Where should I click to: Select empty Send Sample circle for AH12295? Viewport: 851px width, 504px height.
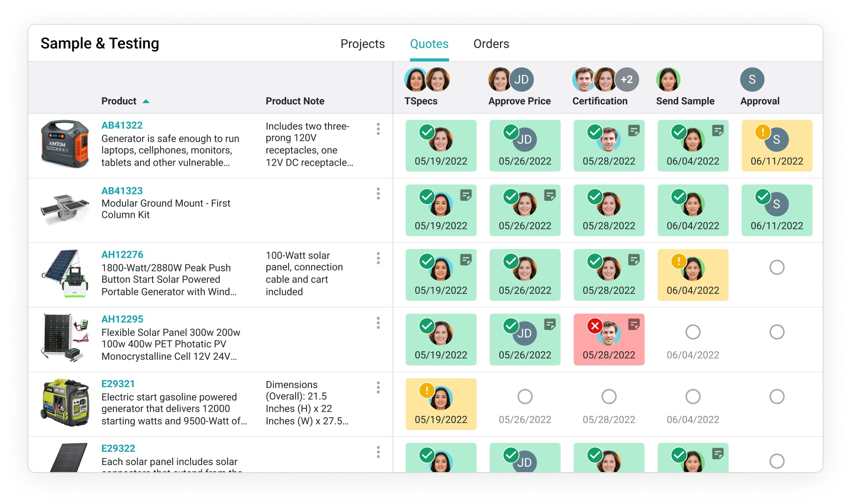693,332
